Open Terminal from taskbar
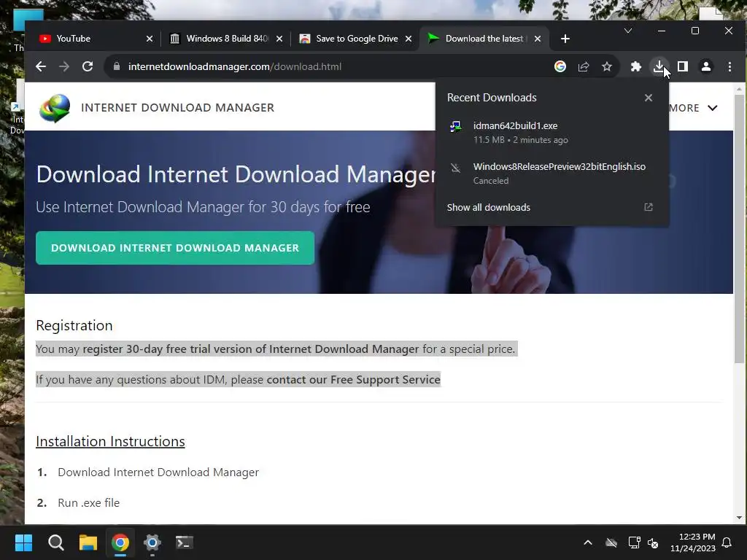The height and width of the screenshot is (560, 747). point(185,542)
